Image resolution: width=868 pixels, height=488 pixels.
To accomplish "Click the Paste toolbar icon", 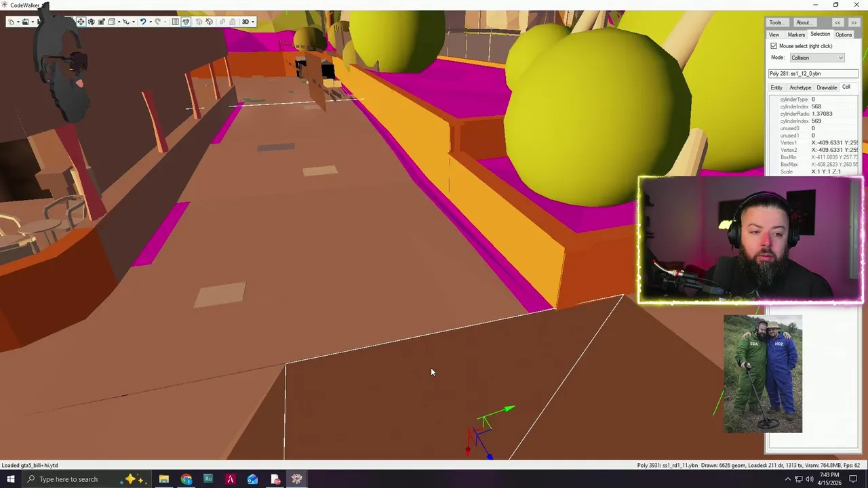I will [x=233, y=22].
